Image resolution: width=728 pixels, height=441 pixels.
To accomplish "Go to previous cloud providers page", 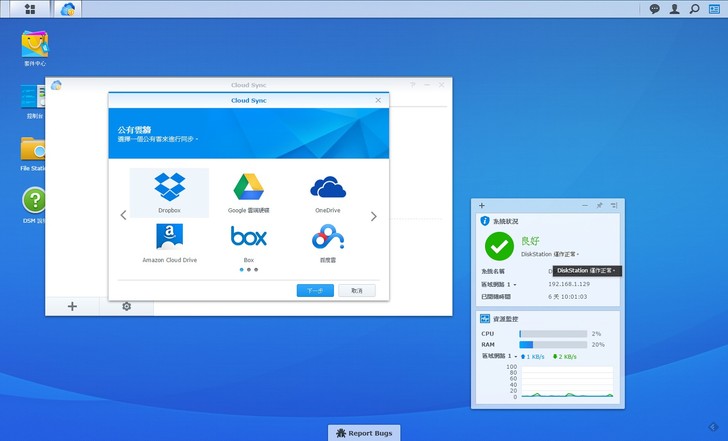I will tap(123, 216).
